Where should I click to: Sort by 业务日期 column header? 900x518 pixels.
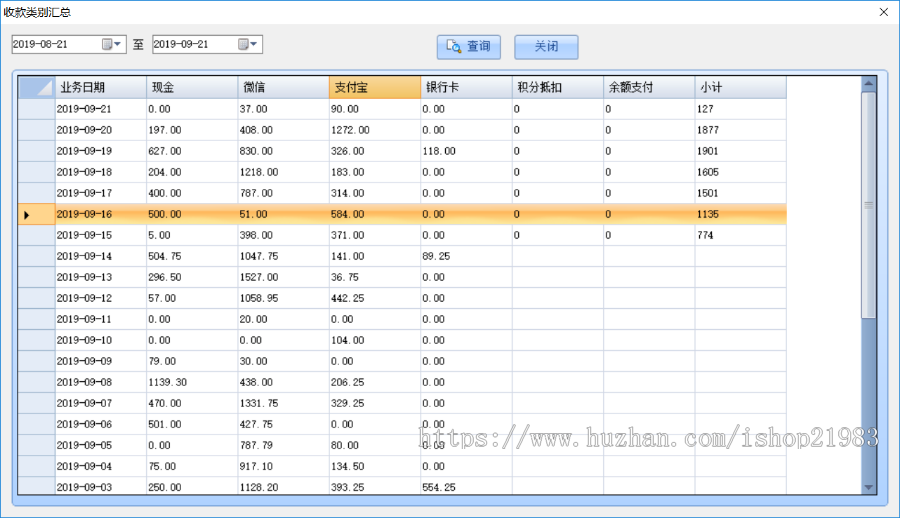tap(100, 88)
